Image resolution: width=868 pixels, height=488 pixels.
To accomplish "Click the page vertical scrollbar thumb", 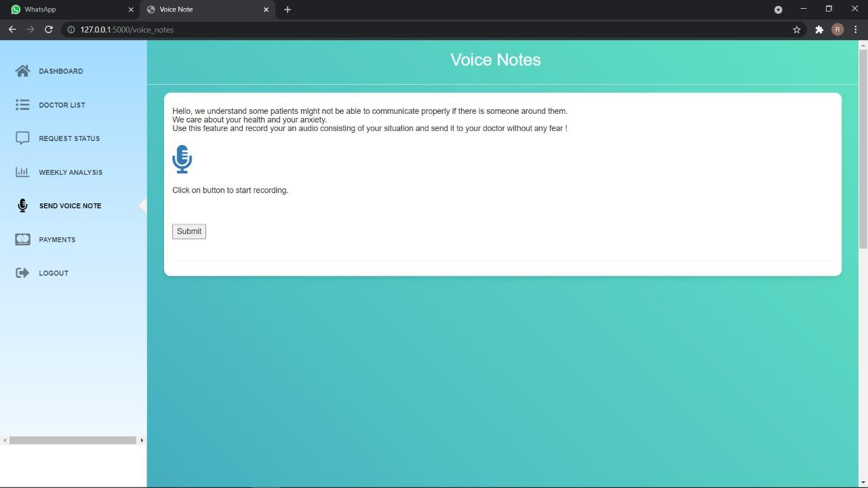I will pos(863,148).
